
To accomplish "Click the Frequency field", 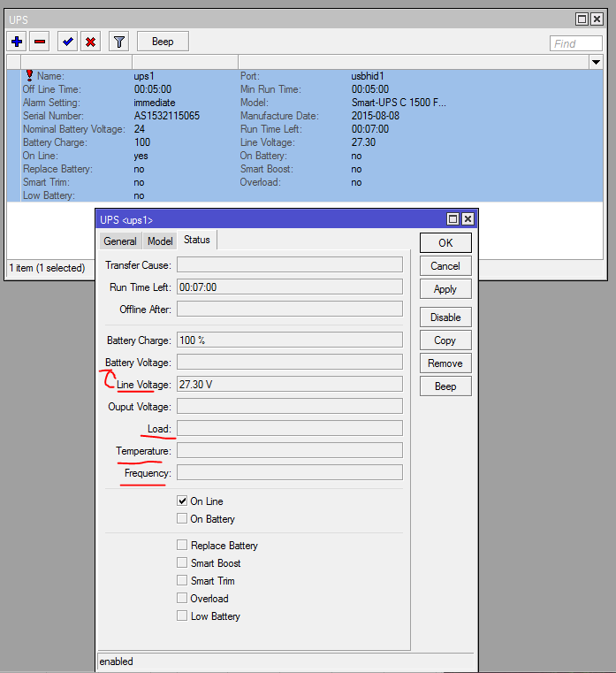I will pos(290,472).
